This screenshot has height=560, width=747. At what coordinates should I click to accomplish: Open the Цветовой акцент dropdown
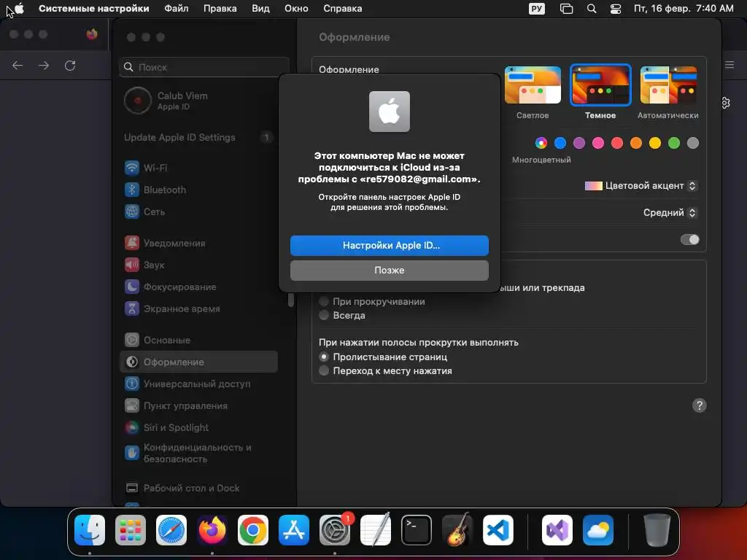coord(641,186)
